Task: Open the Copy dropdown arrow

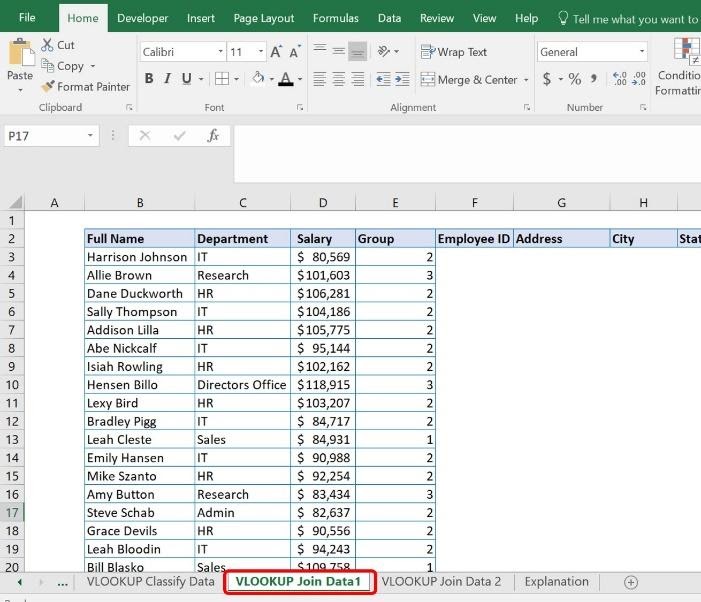Action: pos(93,66)
